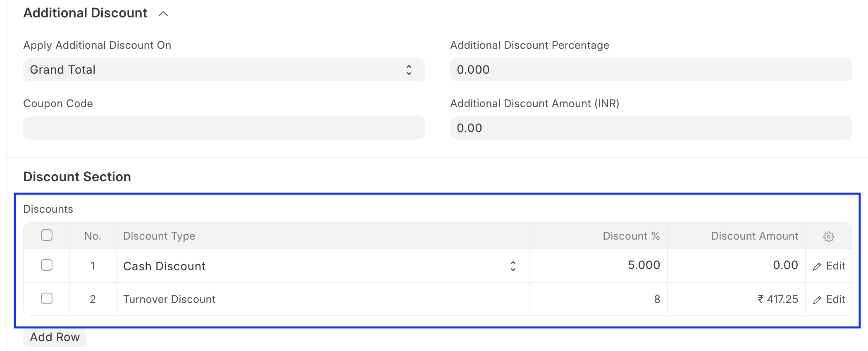Open the Cash Discount type dropdown arrows
This screenshot has height=351, width=868.
(513, 266)
